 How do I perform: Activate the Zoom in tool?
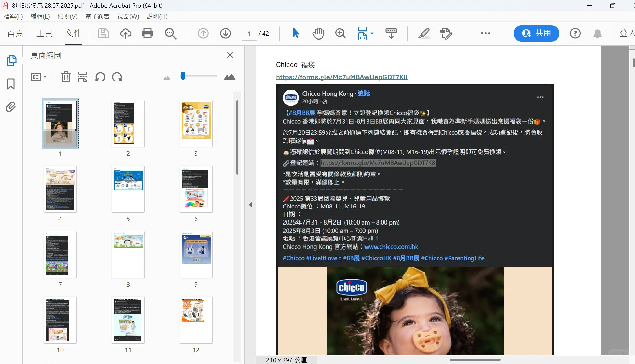(340, 33)
